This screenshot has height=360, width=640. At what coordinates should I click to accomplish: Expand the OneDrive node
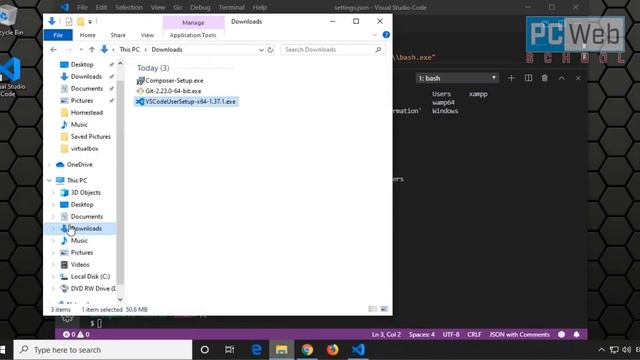(x=49, y=164)
